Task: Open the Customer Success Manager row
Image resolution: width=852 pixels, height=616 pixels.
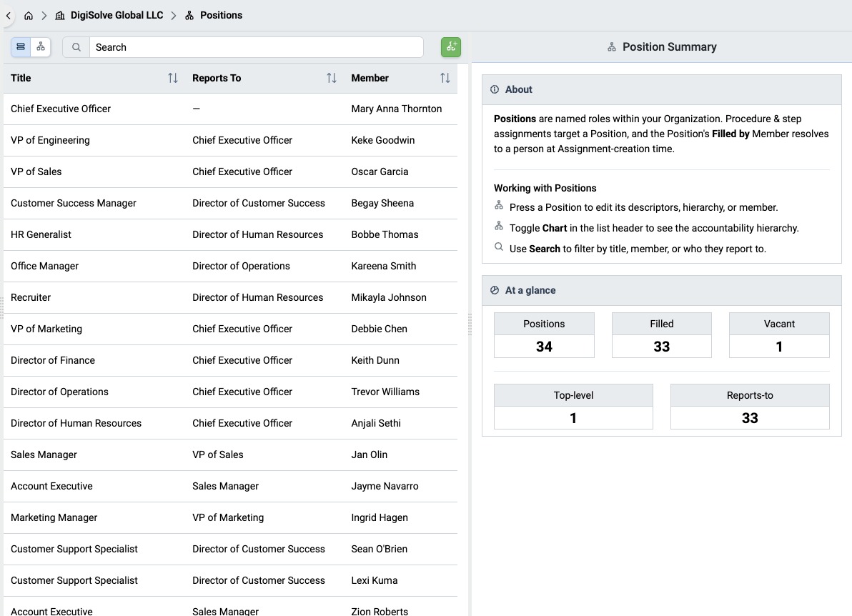Action: pyautogui.click(x=230, y=203)
